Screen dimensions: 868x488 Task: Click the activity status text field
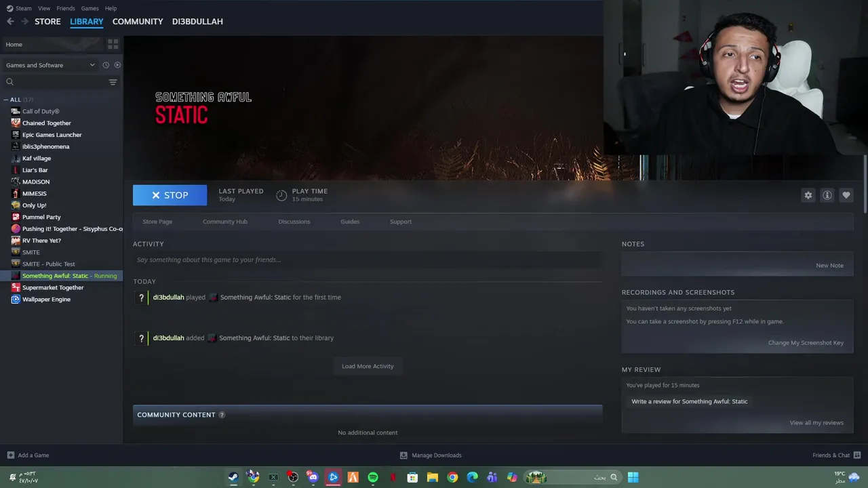[x=368, y=260]
